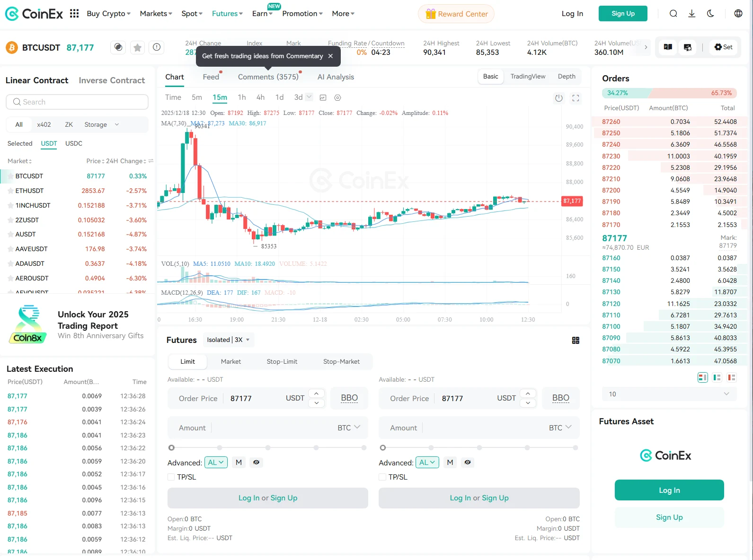Click the left order amount slider handle

(171, 447)
